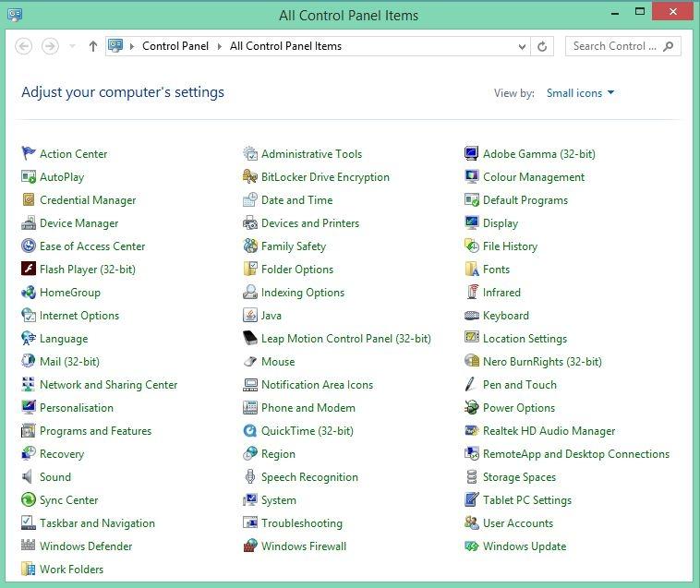Open Network and Sharing Center link

(108, 385)
